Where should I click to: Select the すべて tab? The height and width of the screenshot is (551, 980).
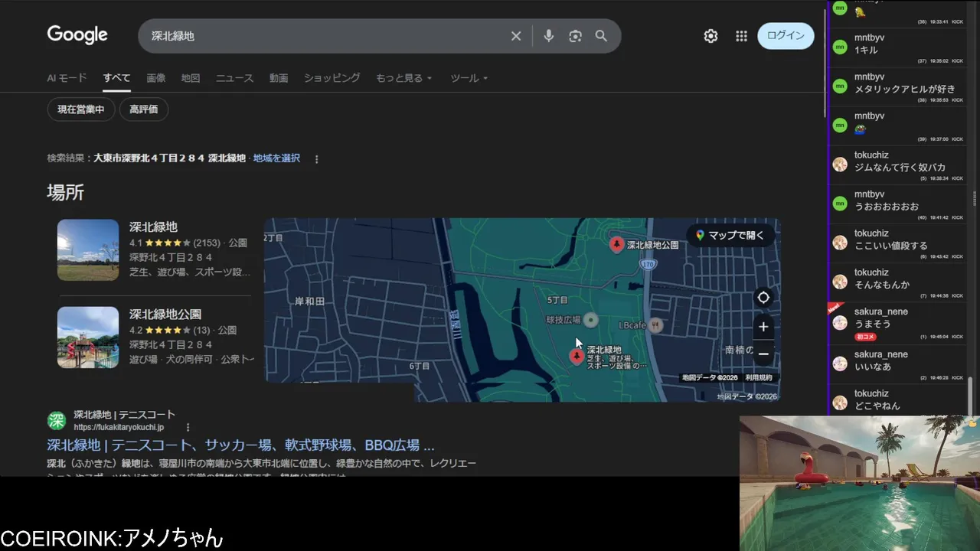[117, 78]
